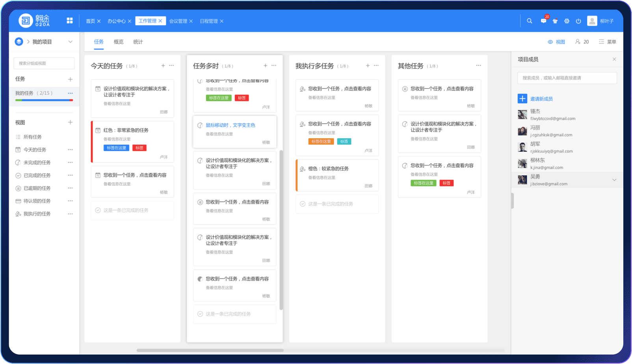Open more options for 其他任务 column
Viewport: 632px width, 364px height.
point(478,66)
